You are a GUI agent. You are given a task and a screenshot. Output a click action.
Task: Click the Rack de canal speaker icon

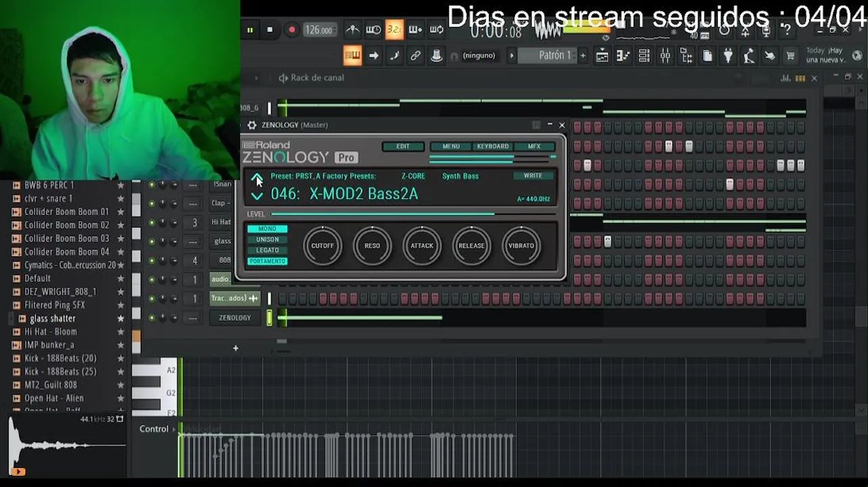coord(283,78)
